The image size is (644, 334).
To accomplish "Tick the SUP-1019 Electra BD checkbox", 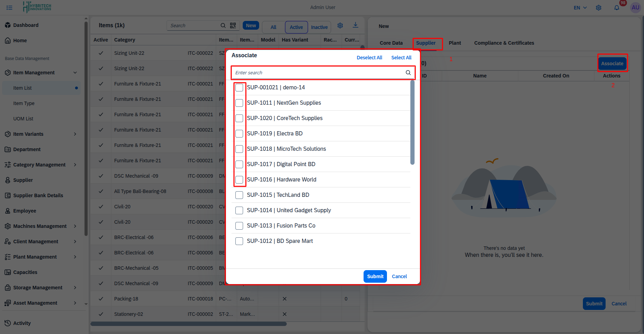I will coord(239,134).
